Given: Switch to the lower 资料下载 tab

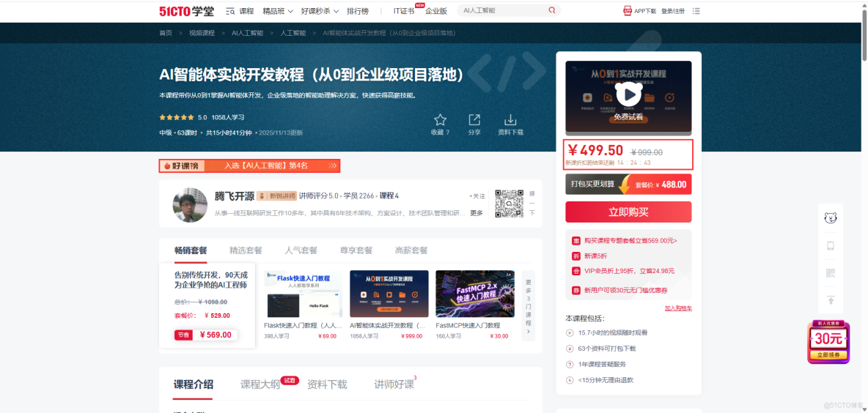Looking at the screenshot, I should (x=327, y=384).
